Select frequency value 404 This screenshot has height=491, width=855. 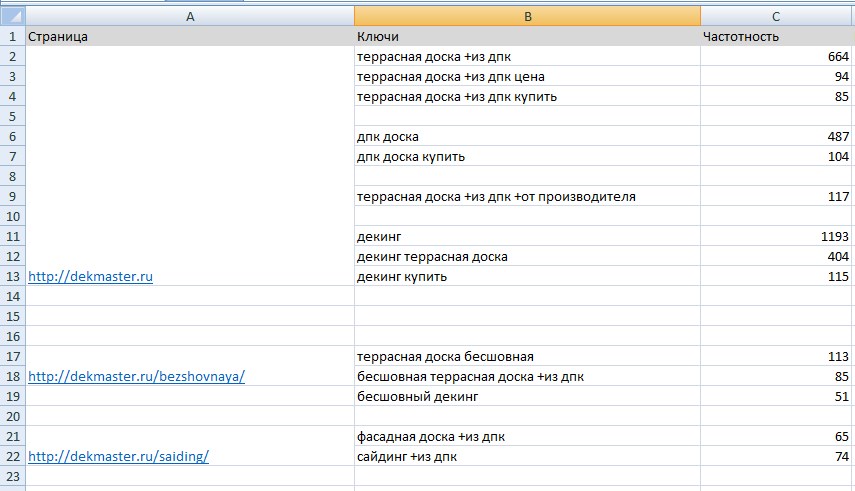(x=776, y=256)
